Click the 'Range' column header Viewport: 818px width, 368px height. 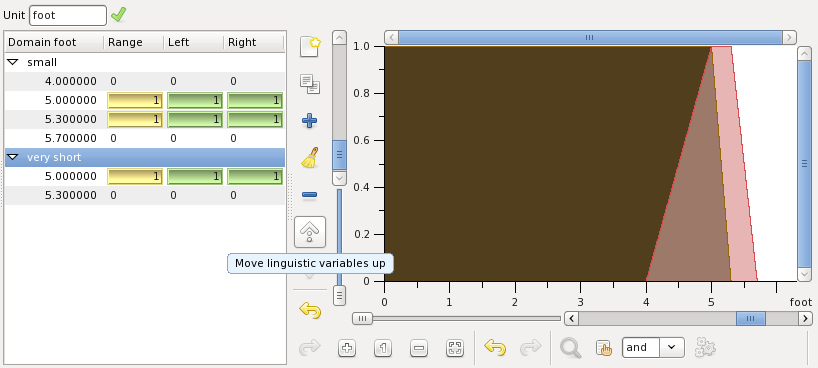(x=134, y=42)
